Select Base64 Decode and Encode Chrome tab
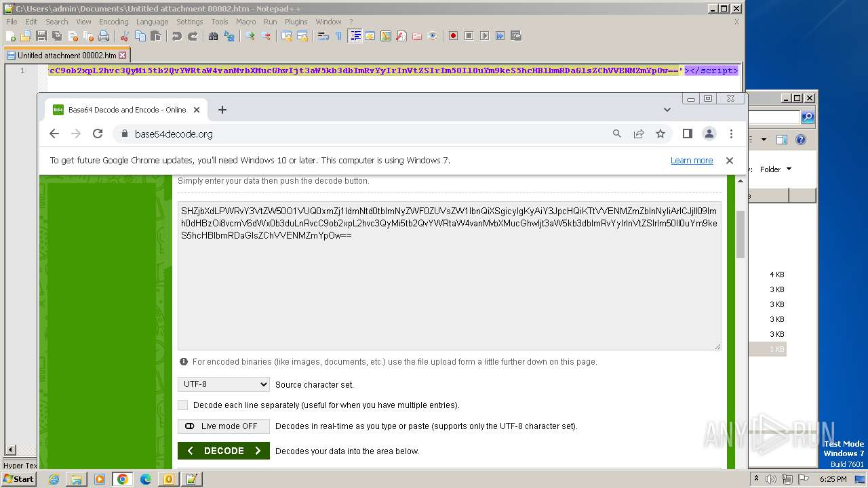The width and height of the screenshot is (868, 488). [x=126, y=110]
